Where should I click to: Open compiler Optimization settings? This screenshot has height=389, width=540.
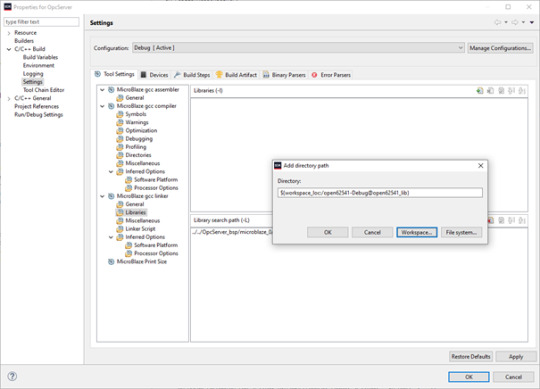click(x=141, y=130)
